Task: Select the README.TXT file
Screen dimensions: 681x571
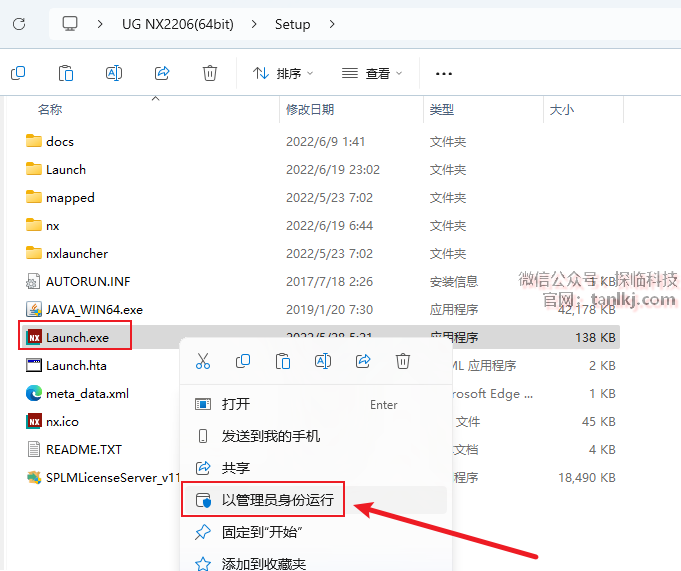Action: 83,449
